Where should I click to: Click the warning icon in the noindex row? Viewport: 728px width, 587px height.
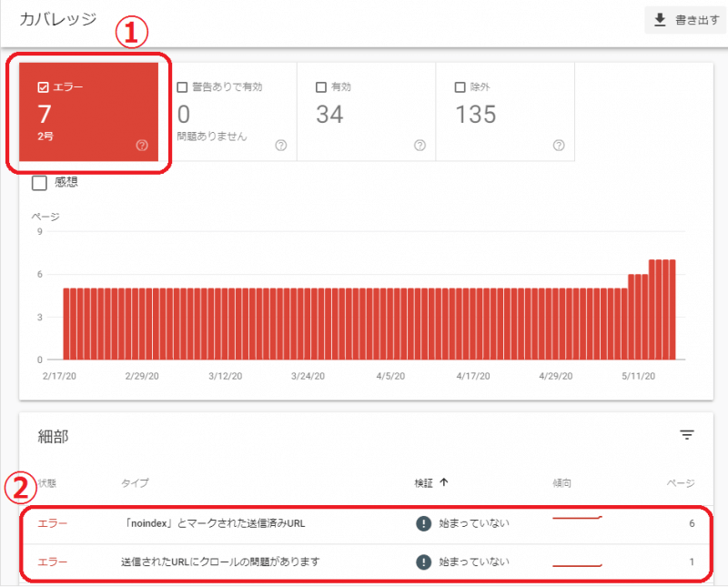click(423, 523)
